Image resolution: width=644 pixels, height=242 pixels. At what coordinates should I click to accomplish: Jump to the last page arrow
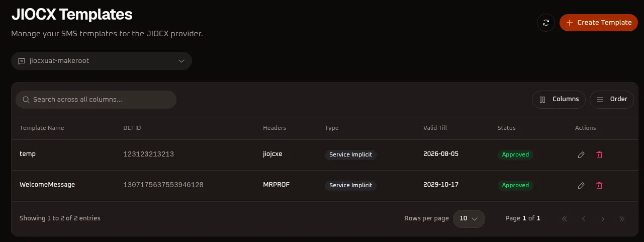click(x=622, y=219)
